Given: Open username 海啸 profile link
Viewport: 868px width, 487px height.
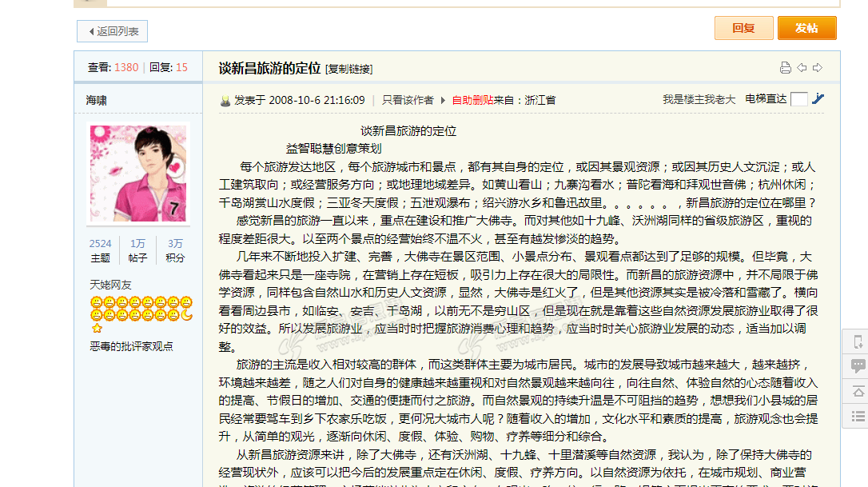Looking at the screenshot, I should (97, 100).
